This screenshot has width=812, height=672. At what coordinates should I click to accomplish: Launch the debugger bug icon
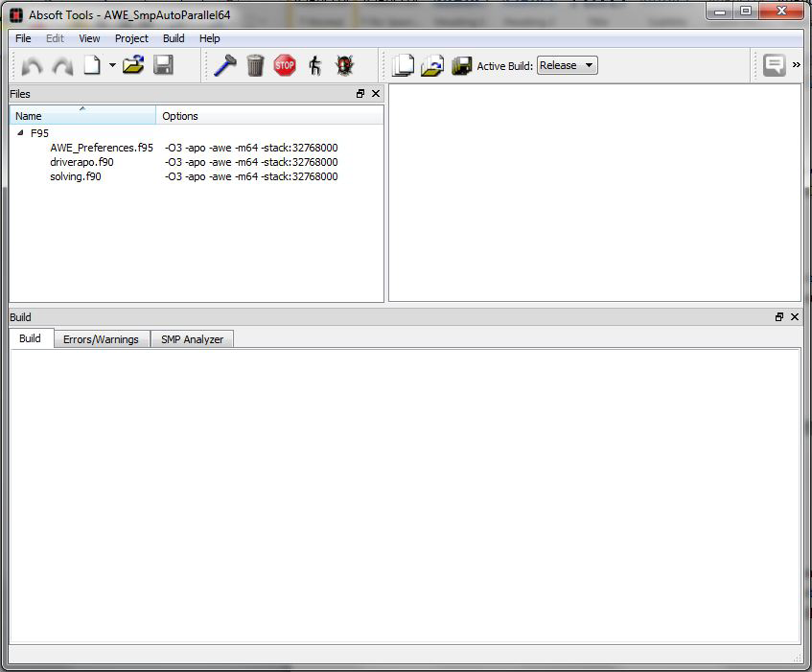(x=345, y=66)
